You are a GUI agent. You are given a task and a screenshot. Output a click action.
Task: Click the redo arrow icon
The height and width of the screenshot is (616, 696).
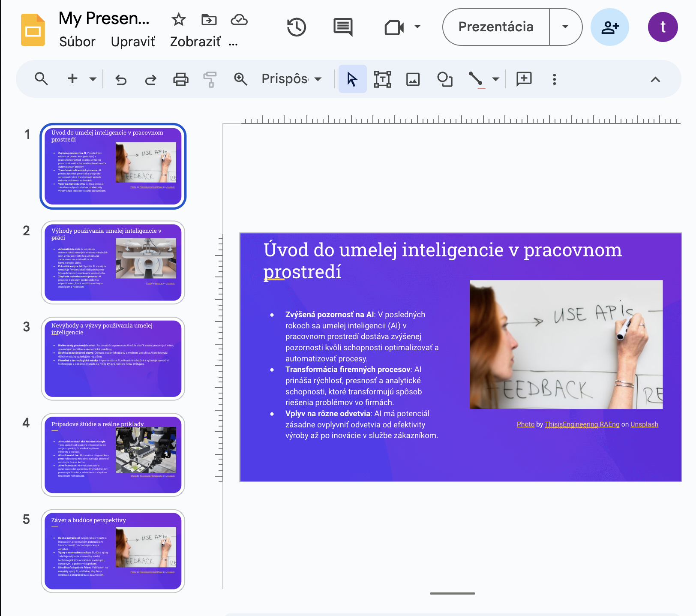pyautogui.click(x=150, y=79)
